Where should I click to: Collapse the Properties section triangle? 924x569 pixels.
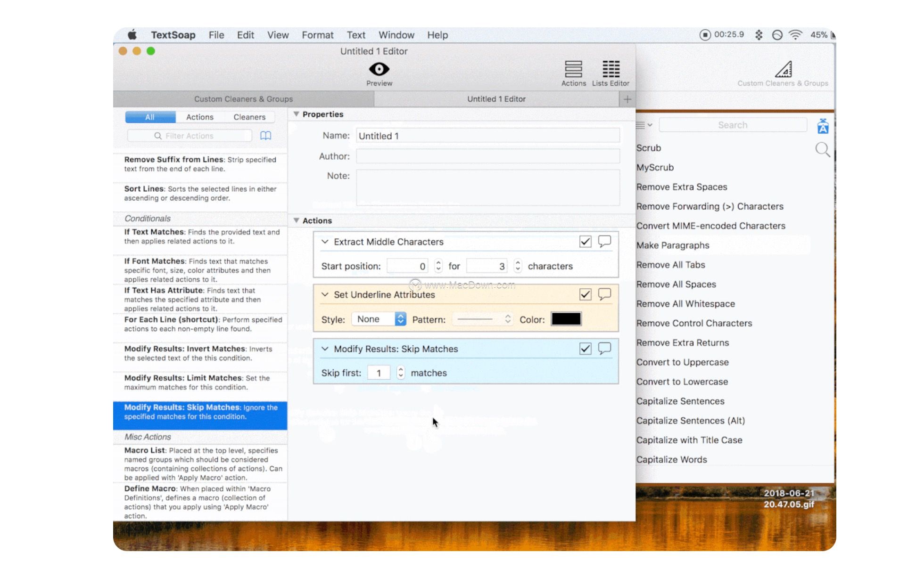point(296,114)
